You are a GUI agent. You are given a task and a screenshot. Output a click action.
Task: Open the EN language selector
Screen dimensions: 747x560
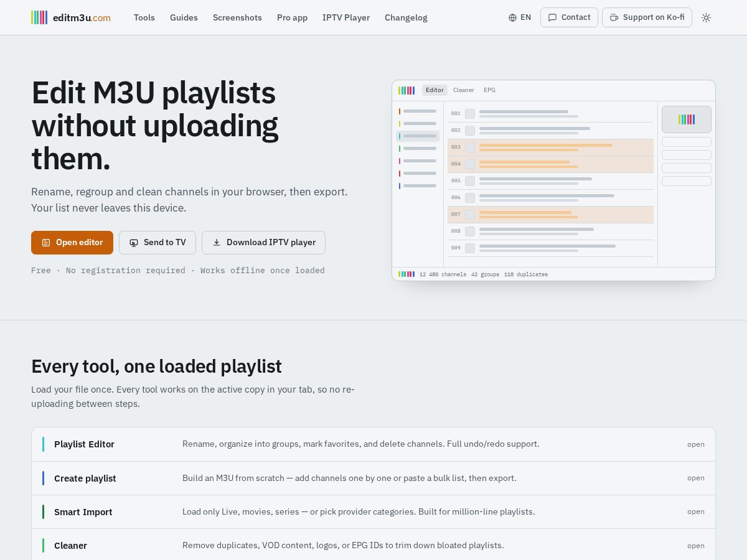520,17
